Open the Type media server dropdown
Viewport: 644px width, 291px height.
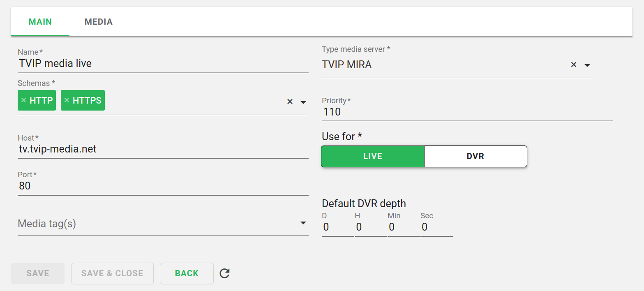[x=587, y=65]
